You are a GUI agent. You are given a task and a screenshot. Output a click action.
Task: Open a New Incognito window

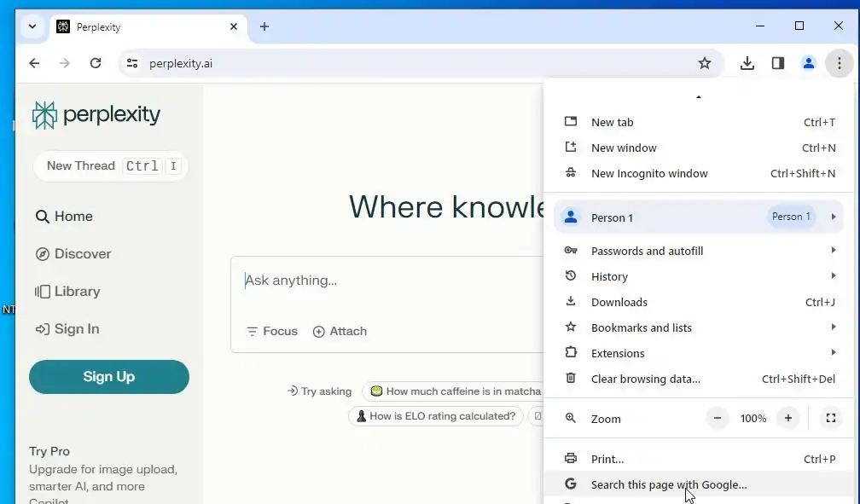(698, 173)
